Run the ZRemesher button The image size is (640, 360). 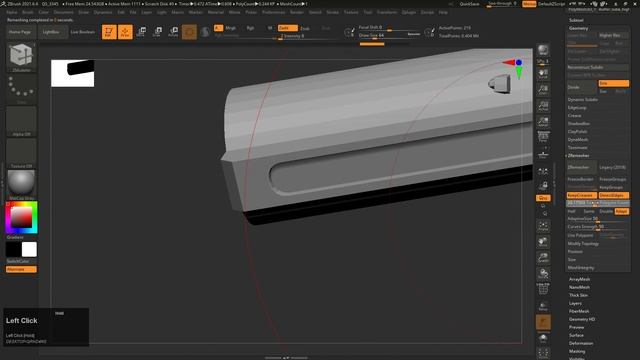[x=582, y=167]
